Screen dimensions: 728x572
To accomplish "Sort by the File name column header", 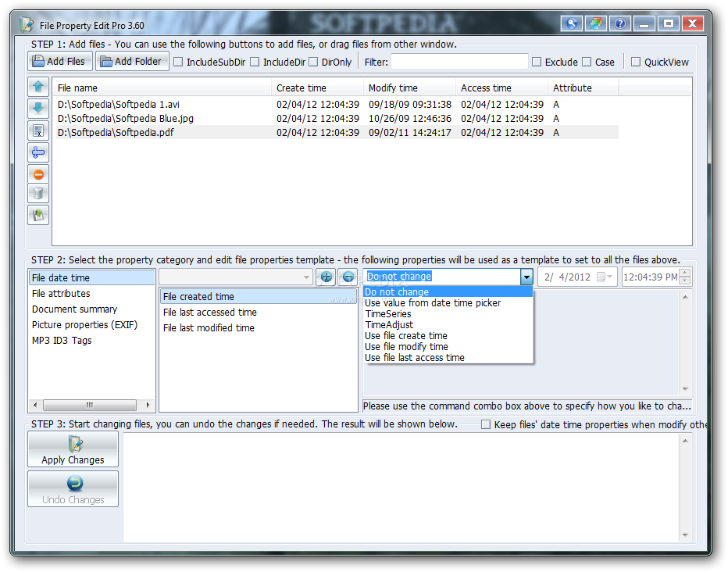I will click(x=162, y=88).
